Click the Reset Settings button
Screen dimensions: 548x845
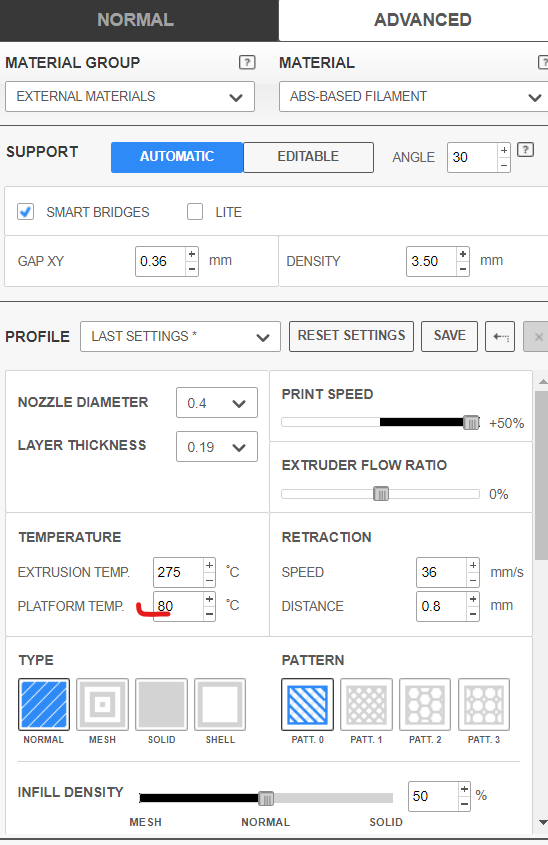tap(351, 336)
